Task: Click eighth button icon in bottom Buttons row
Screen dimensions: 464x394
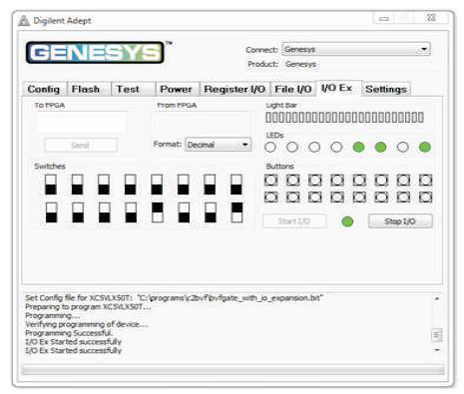Action: (x=425, y=197)
